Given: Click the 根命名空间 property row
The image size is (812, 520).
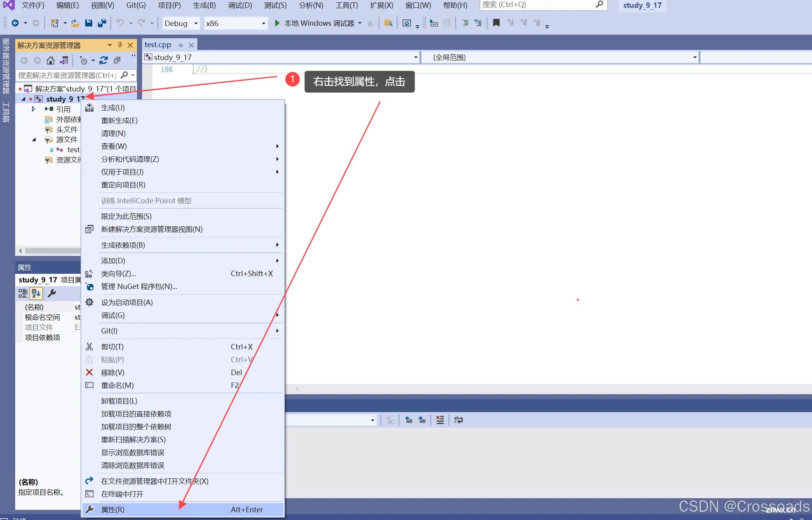Looking at the screenshot, I should pyautogui.click(x=48, y=317).
